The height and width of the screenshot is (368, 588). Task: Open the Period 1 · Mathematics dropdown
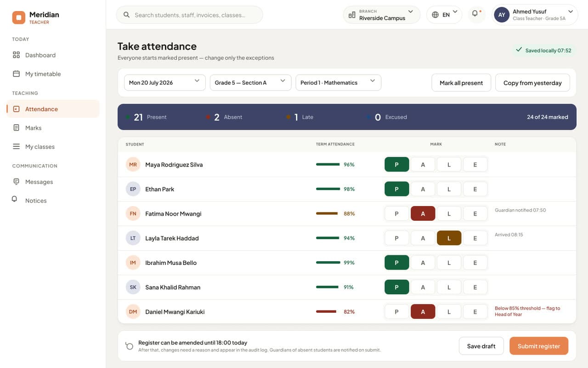pos(339,83)
